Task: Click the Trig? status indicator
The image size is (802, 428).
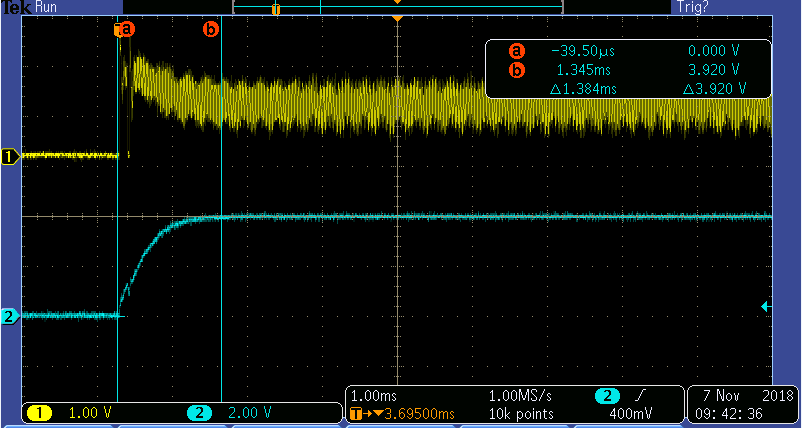Action: [693, 7]
